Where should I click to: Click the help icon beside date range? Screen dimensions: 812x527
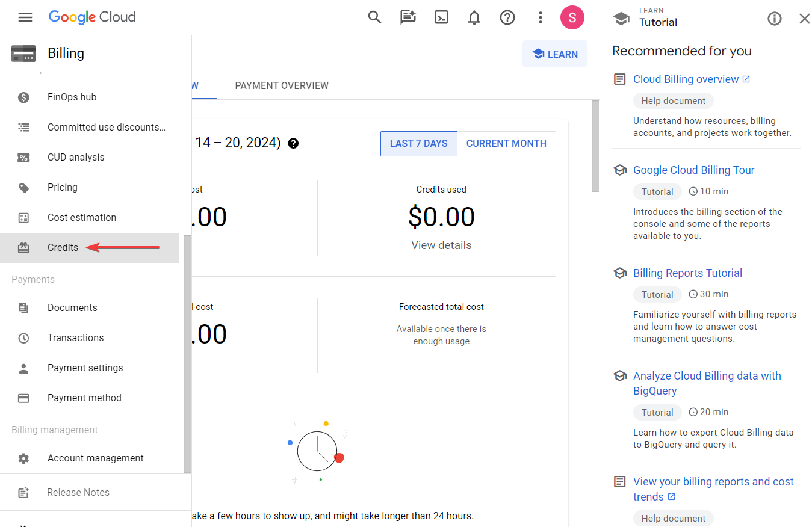coord(293,143)
